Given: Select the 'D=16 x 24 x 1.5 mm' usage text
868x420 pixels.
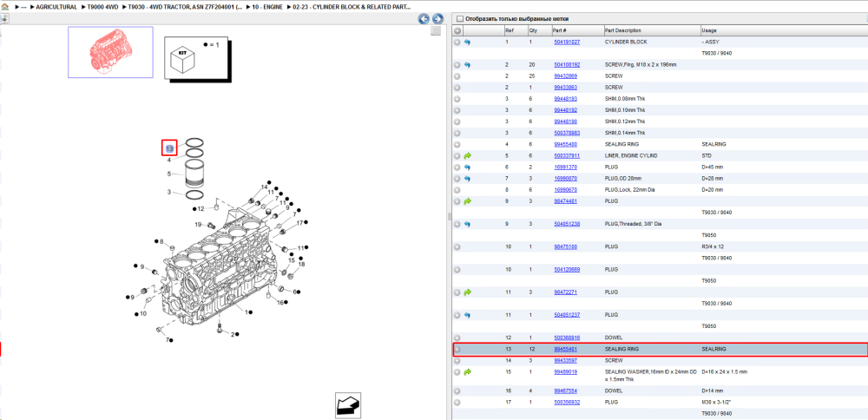Looking at the screenshot, I should point(725,372).
